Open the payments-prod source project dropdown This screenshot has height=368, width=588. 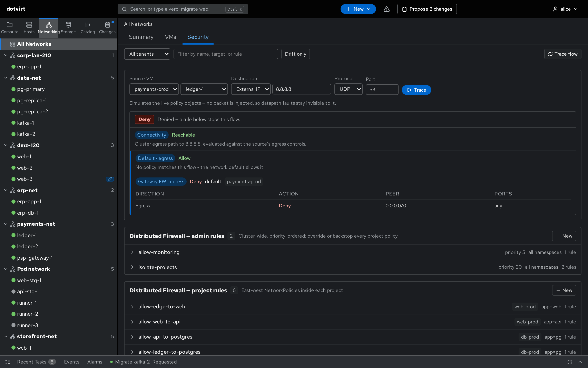[154, 89]
